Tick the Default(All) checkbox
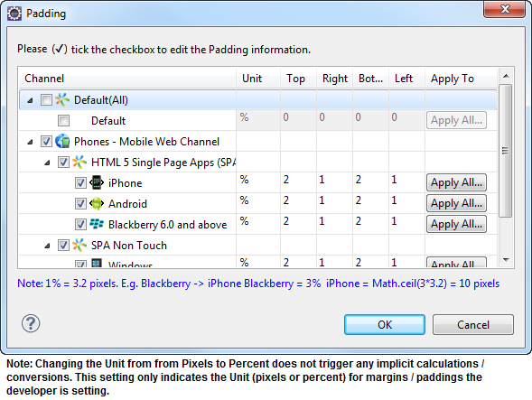This screenshot has height=400, width=532. pyautogui.click(x=46, y=99)
